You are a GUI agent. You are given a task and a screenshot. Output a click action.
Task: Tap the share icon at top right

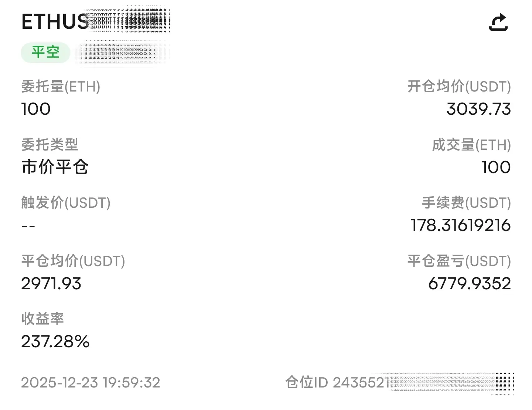(498, 22)
